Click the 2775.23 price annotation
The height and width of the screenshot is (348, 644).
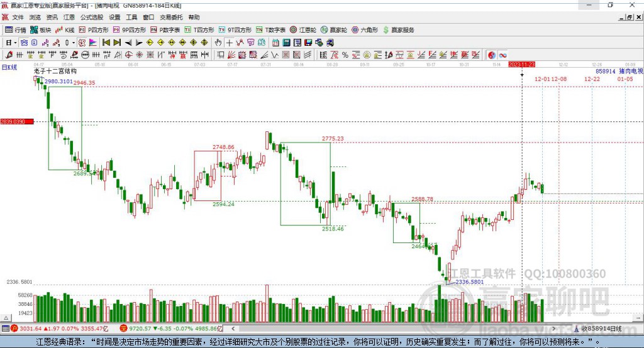pyautogui.click(x=333, y=139)
